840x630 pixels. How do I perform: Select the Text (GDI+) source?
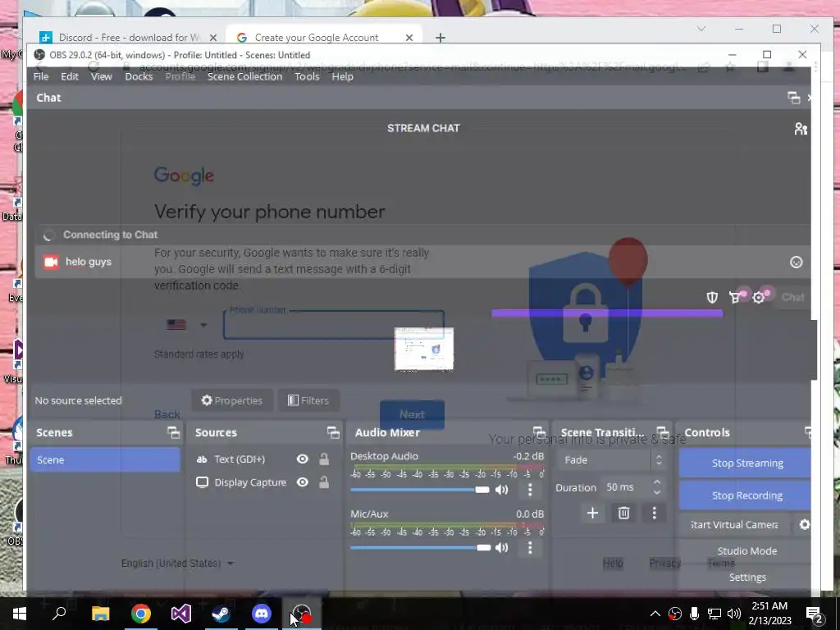coord(240,459)
